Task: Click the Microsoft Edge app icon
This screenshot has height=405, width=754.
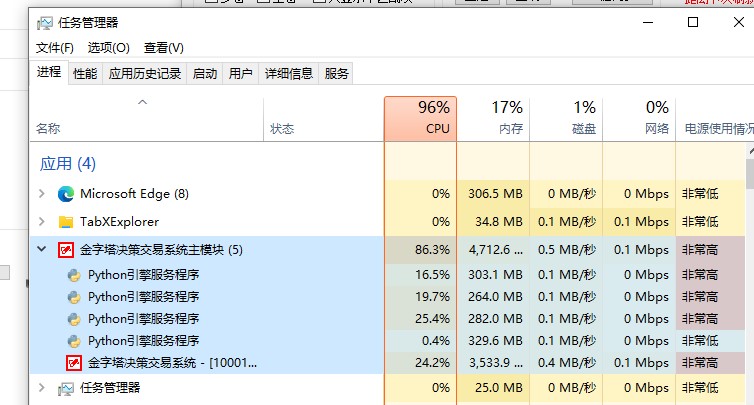Action: pos(66,194)
